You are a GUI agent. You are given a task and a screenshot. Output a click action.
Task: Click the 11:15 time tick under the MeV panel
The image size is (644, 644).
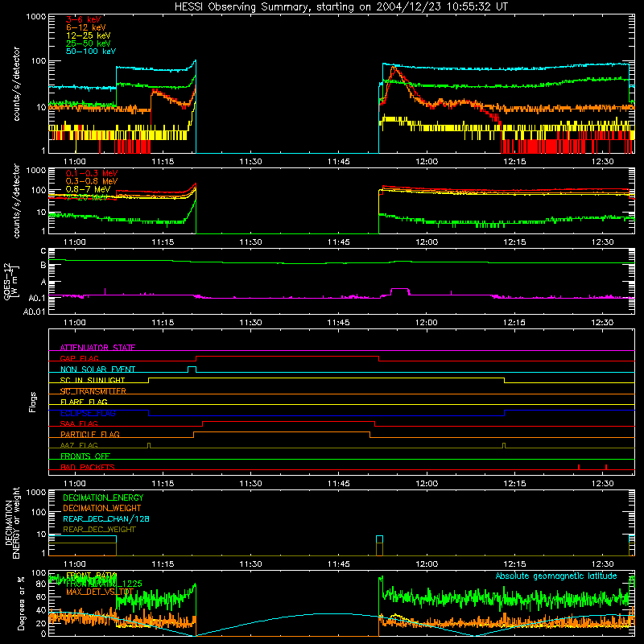[x=163, y=242]
